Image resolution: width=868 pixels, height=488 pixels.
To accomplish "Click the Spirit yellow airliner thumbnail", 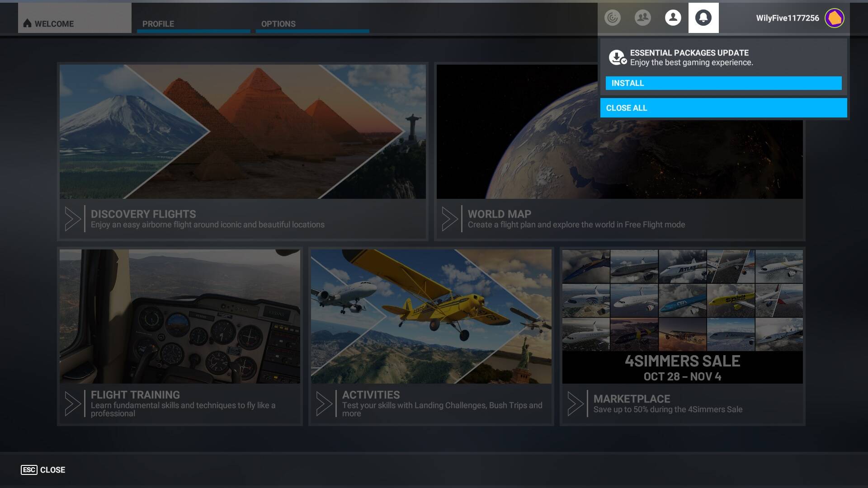I will [731, 300].
